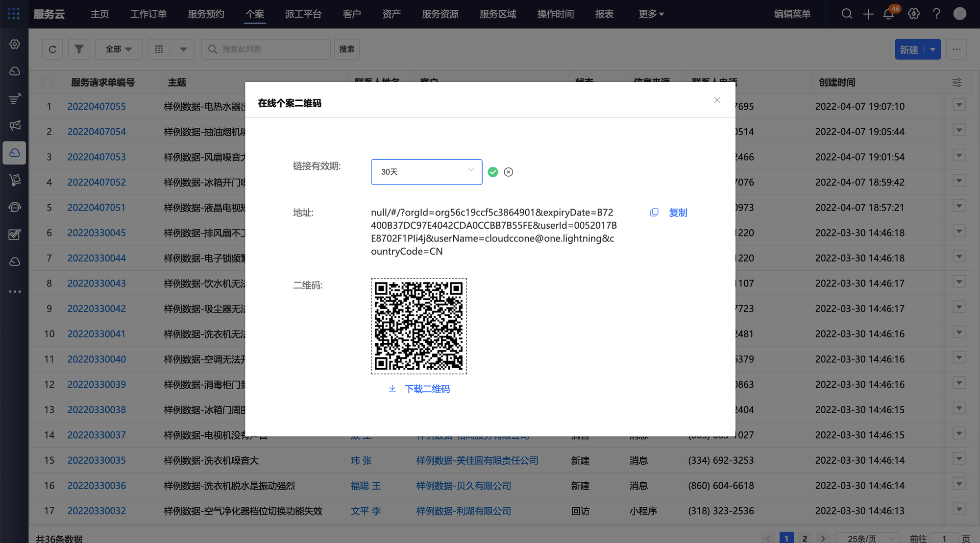Click the green confirm checkmark icon
The height and width of the screenshot is (543, 980).
493,172
